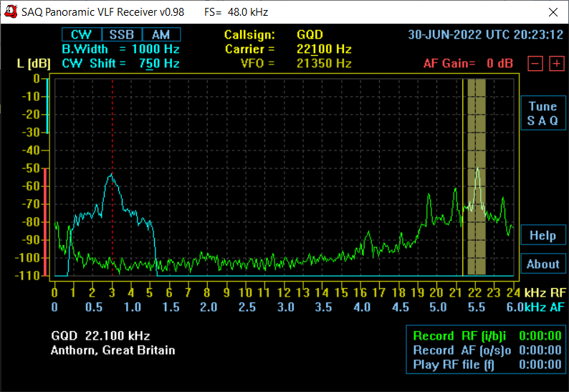Click the Carrier frequency value 22100 Hz
Image resolution: width=569 pixels, height=392 pixels.
[x=323, y=49]
